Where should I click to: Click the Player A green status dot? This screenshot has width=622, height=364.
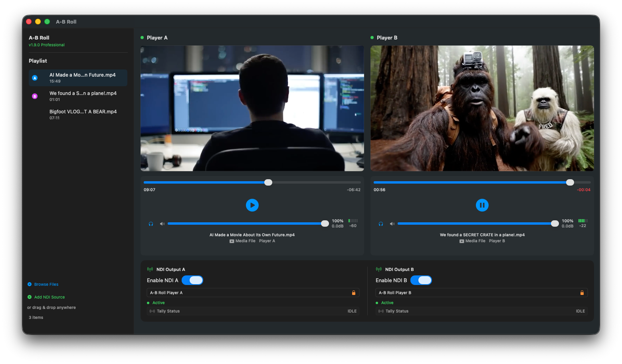pos(142,38)
